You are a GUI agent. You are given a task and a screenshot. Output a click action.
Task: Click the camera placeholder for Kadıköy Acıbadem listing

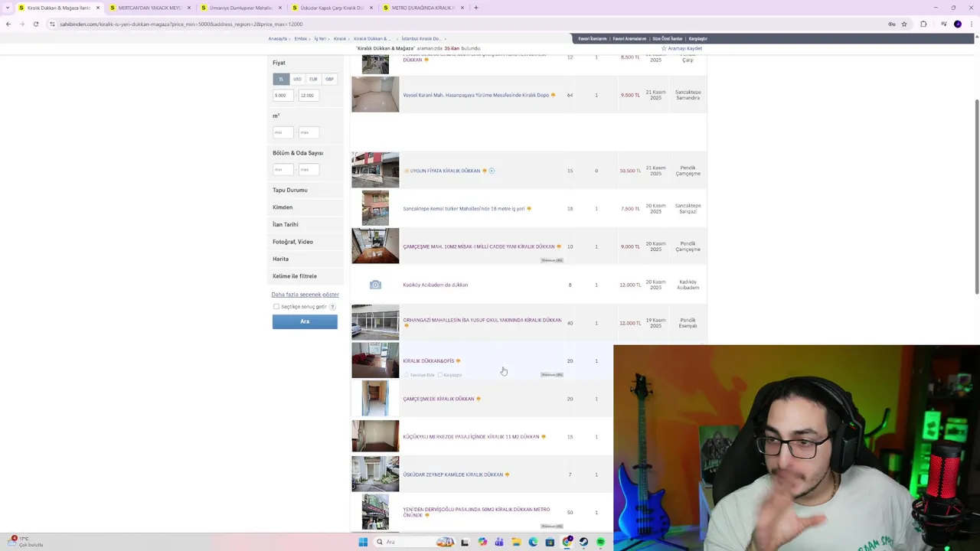375,285
